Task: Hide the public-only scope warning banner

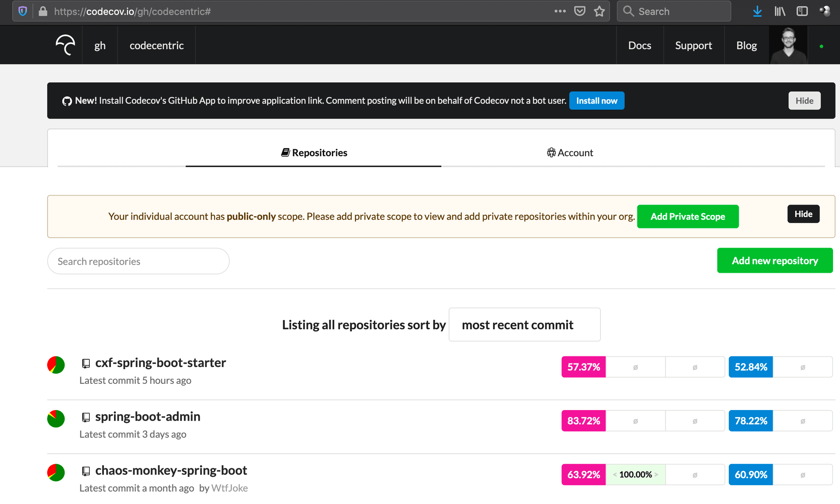Action: (x=803, y=214)
